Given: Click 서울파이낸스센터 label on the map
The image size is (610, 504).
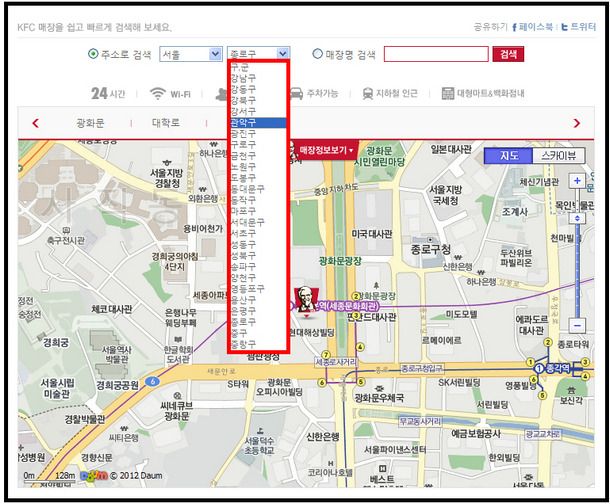Looking at the screenshot, I should pos(395,450).
